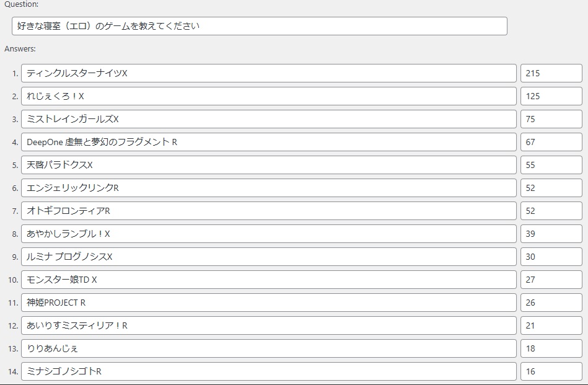The image size is (588, 385).
Task: Click the vote count field showing 67
Action: [x=551, y=142]
